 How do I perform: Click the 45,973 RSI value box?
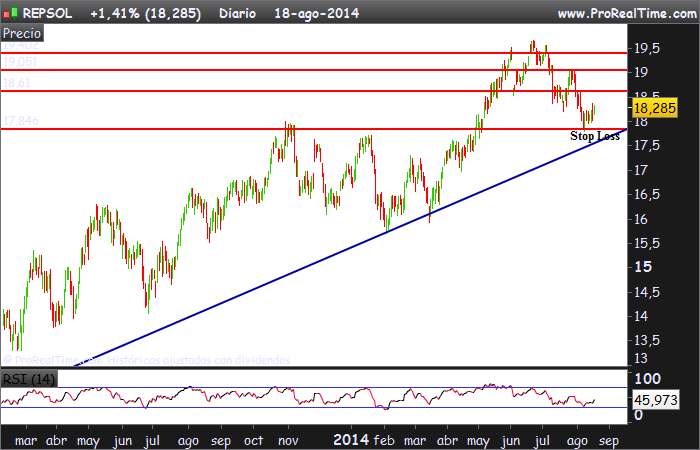(655, 400)
